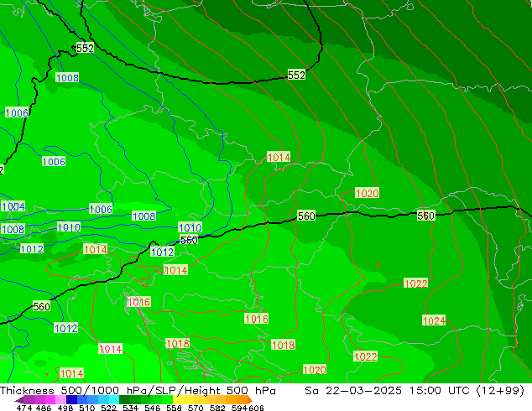Select the 570 legend value
This screenshot has height=411, width=532.
click(196, 408)
